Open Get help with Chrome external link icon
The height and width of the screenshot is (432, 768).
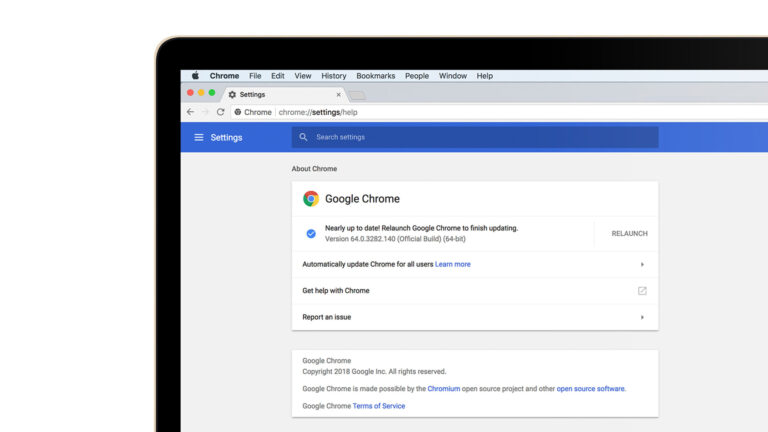click(x=642, y=291)
